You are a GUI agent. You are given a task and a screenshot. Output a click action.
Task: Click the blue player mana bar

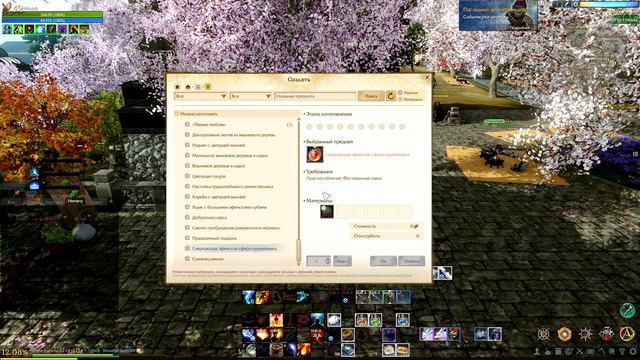click(53, 20)
